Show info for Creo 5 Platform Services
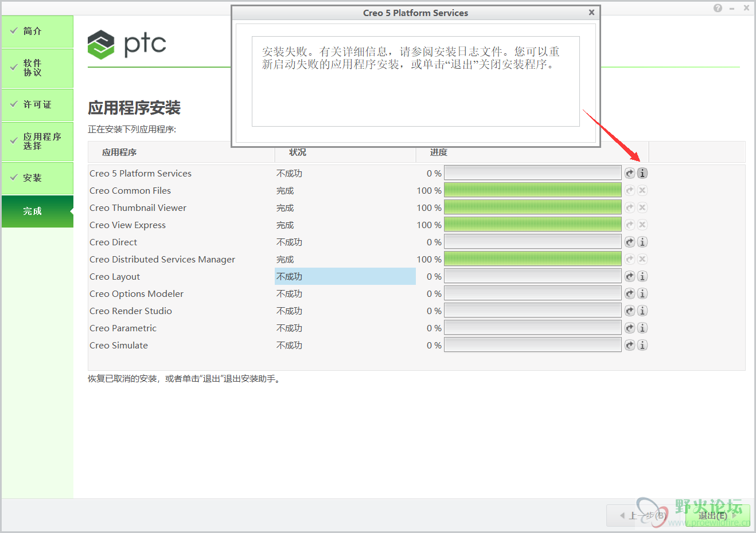Screen dimensions: 756x533 (x=642, y=173)
